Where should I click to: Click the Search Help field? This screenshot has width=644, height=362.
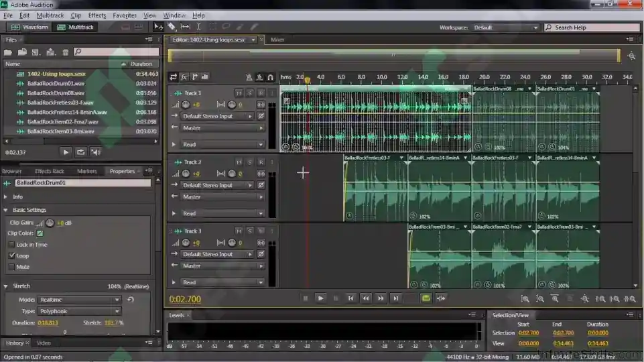[x=592, y=27]
